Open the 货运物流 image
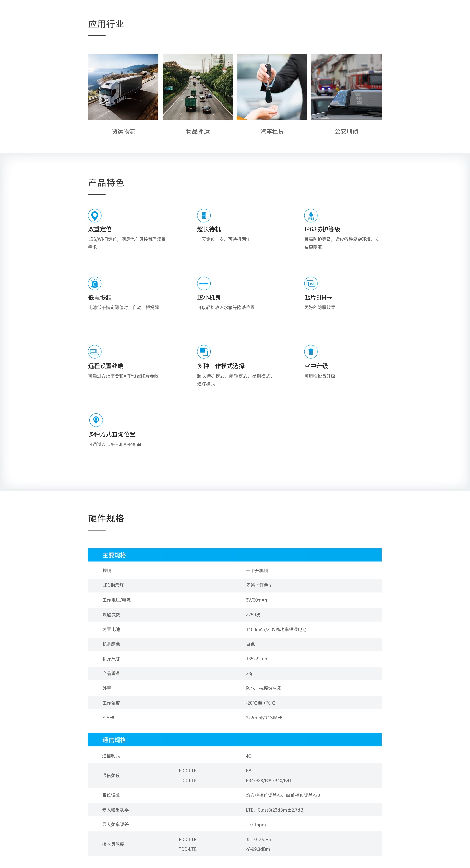The width and height of the screenshot is (470, 868). point(123,88)
